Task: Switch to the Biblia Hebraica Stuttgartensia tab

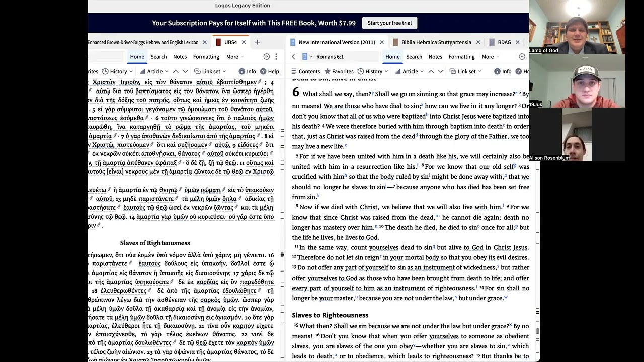Action: [436, 42]
